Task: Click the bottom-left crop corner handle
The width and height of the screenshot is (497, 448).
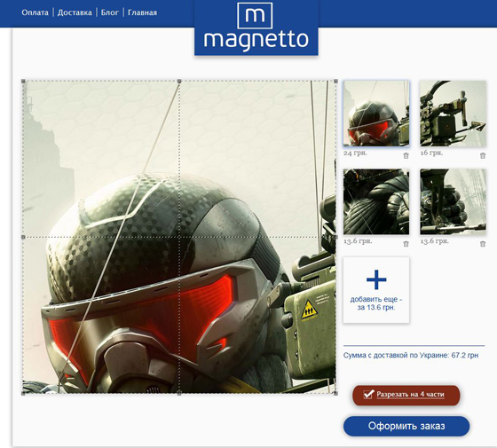Action: 23,393
